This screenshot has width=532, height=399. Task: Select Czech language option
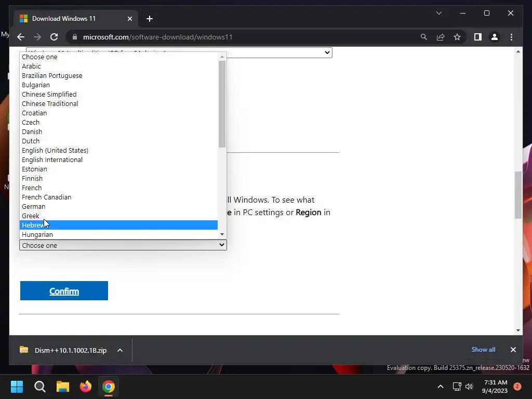(118, 122)
